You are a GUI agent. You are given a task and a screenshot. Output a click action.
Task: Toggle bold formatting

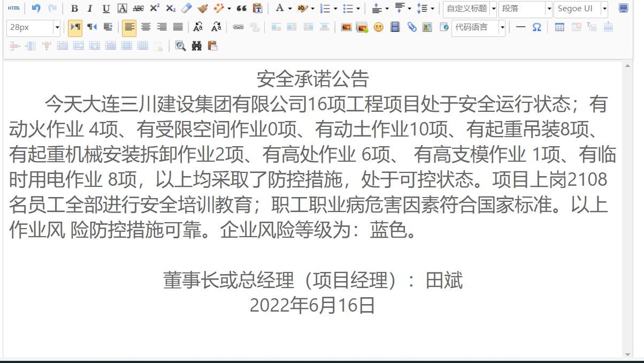tap(74, 9)
